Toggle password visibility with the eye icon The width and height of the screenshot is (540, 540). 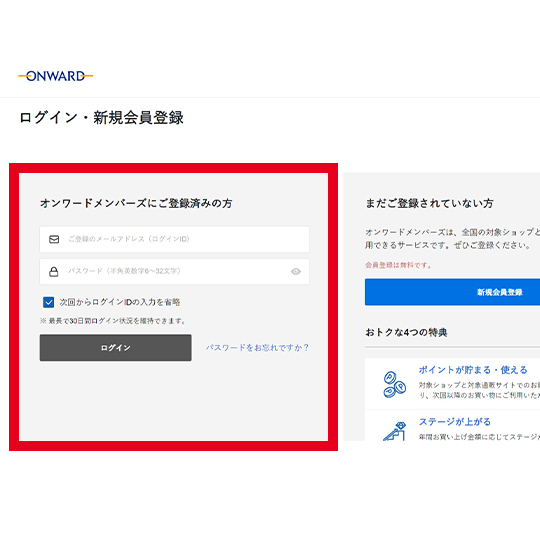point(296,272)
